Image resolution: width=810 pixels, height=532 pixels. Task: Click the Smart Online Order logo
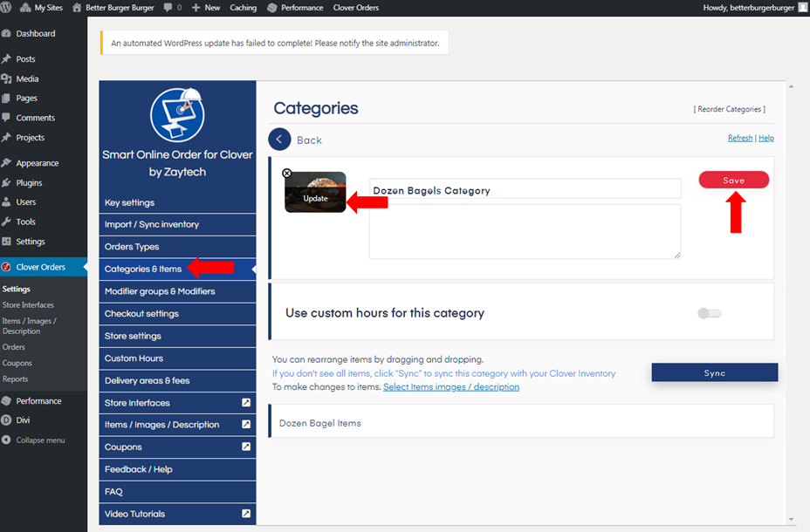pyautogui.click(x=177, y=115)
